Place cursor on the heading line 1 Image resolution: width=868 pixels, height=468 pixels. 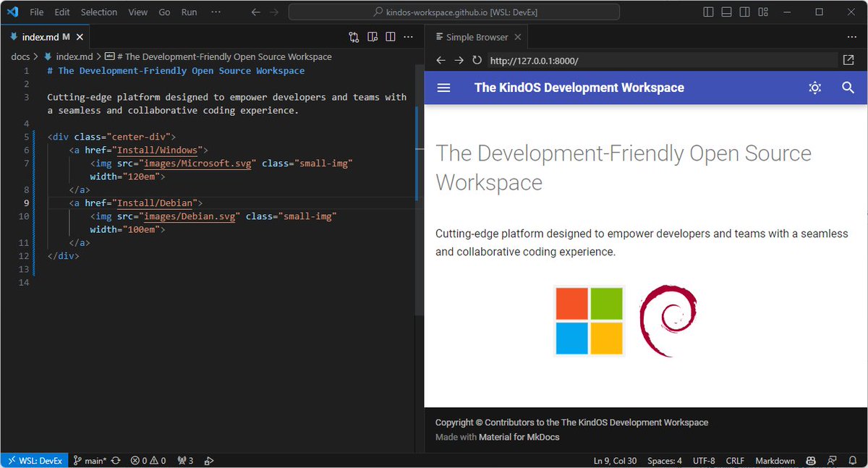coord(176,71)
